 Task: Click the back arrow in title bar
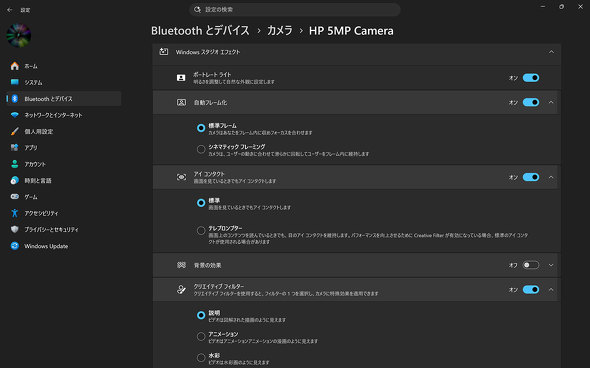click(x=10, y=10)
